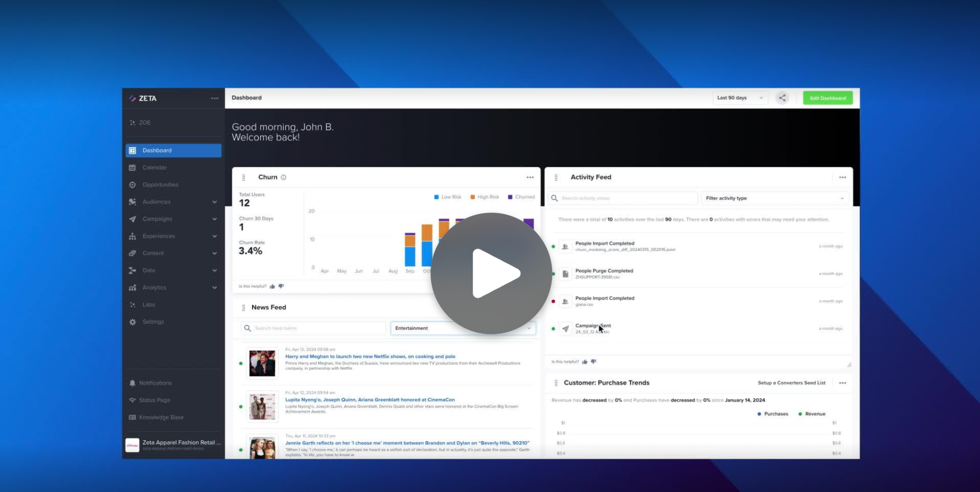Open Calendar from the sidebar
Screen dimensions: 980x492
click(x=154, y=167)
